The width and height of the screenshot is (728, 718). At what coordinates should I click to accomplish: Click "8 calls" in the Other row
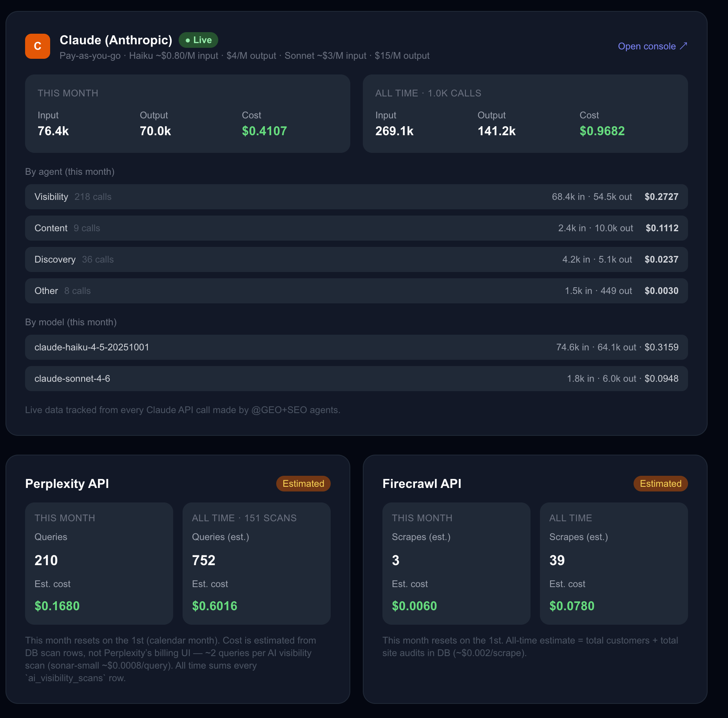(x=78, y=291)
